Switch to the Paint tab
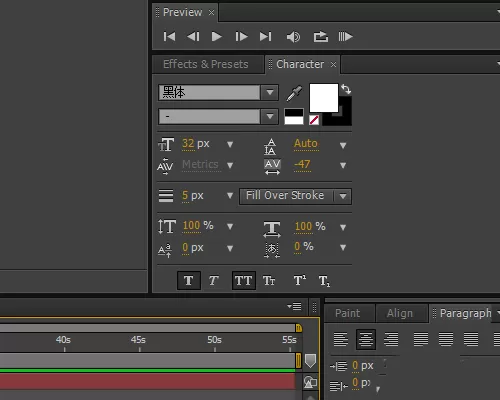 point(347,313)
